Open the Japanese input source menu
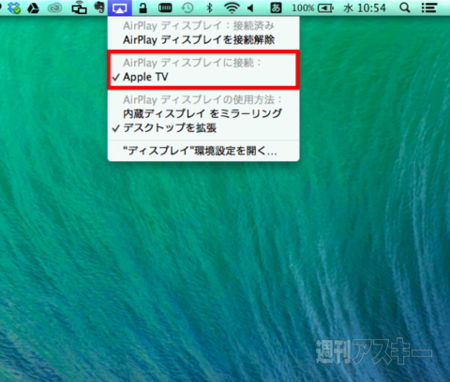This screenshot has width=450, height=382. [275, 8]
